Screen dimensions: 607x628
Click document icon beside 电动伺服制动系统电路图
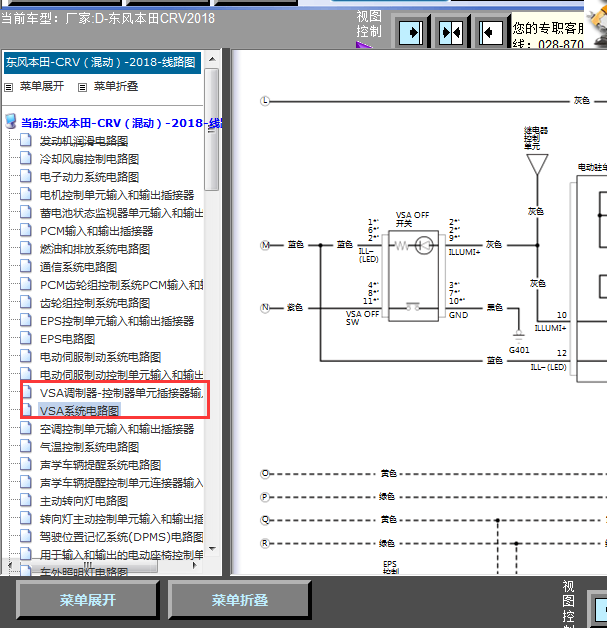click(26, 356)
